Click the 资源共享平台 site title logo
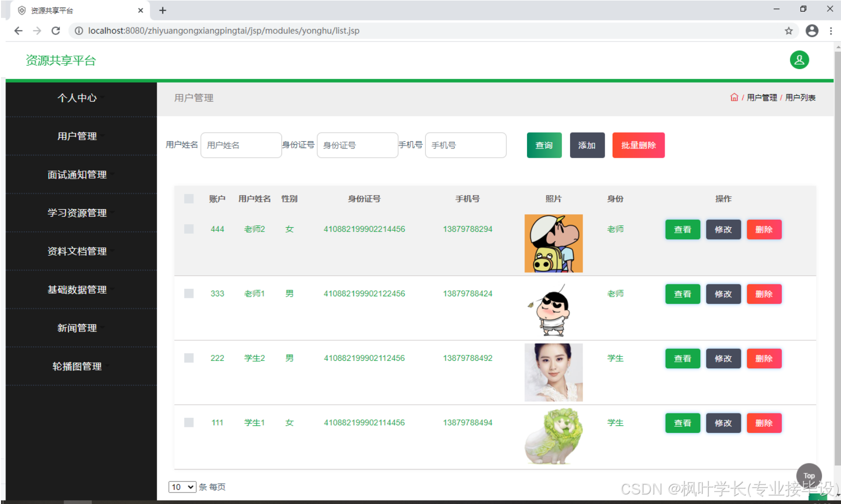The image size is (841, 504). click(x=61, y=61)
